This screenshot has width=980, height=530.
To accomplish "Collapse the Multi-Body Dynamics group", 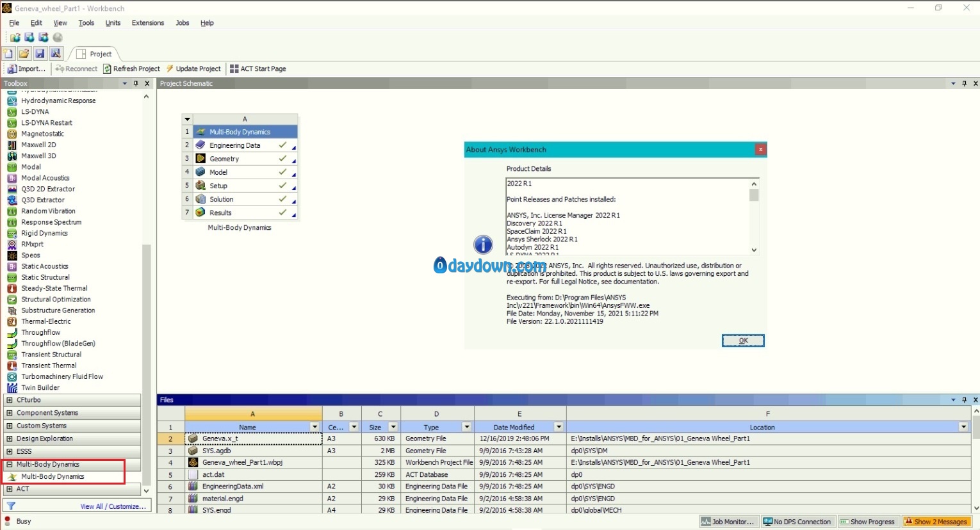I will click(x=9, y=464).
